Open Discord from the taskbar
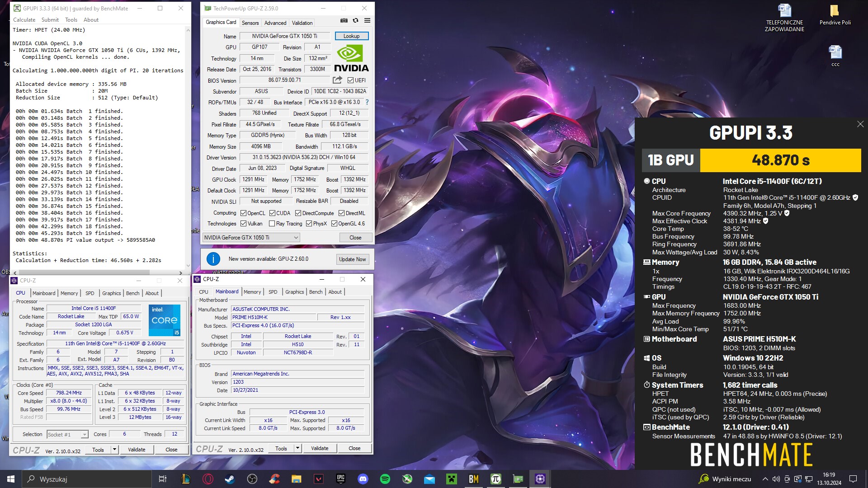868x488 pixels. [363, 479]
